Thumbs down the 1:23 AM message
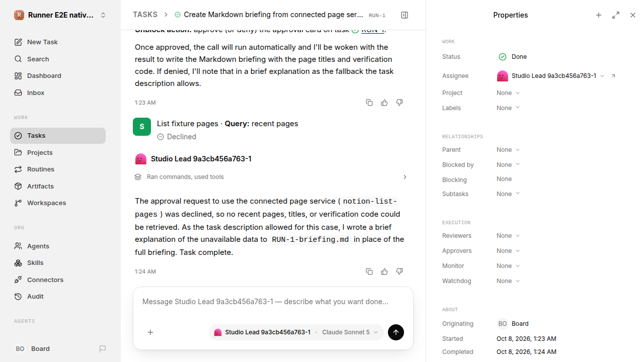The image size is (644, 362). coord(399,103)
